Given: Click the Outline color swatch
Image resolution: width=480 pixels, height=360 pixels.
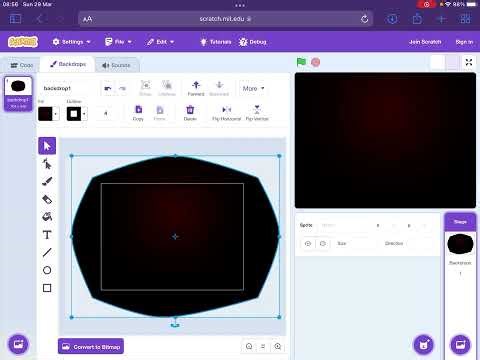Looking at the screenshot, I should click(x=74, y=114).
